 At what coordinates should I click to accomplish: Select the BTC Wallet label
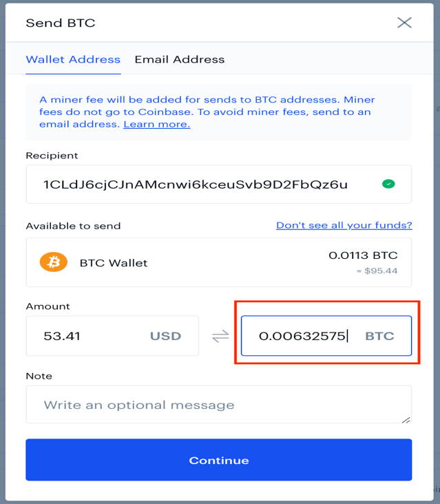(x=114, y=263)
